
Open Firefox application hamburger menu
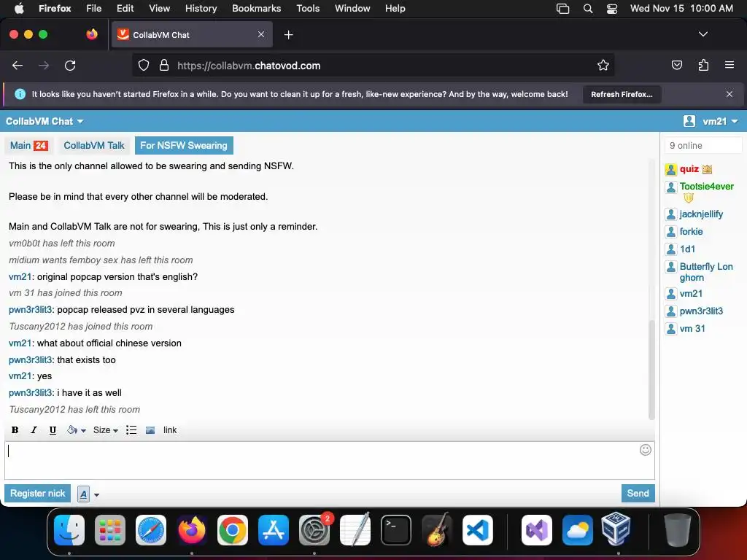pyautogui.click(x=729, y=65)
